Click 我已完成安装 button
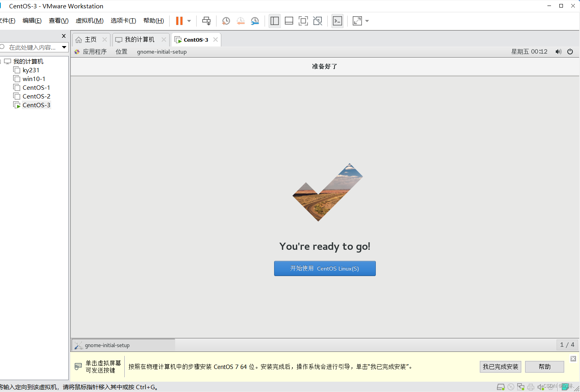 point(500,367)
